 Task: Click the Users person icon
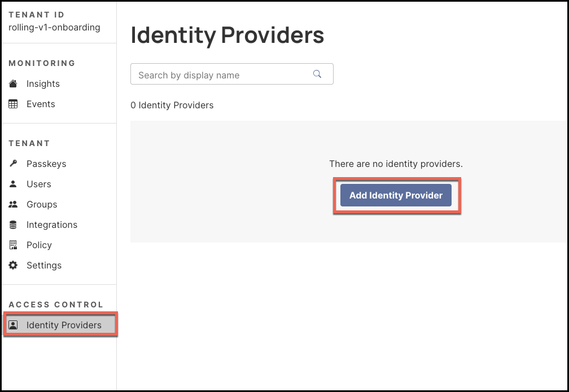tap(14, 184)
